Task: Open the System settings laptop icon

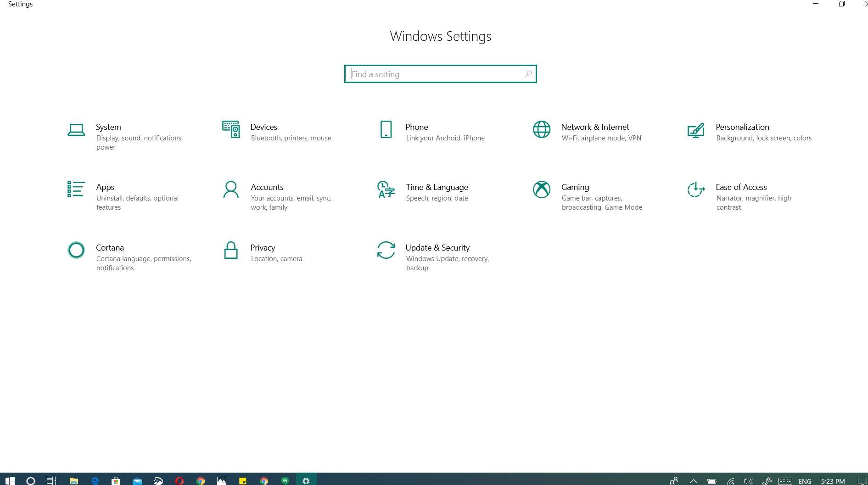Action: (76, 130)
